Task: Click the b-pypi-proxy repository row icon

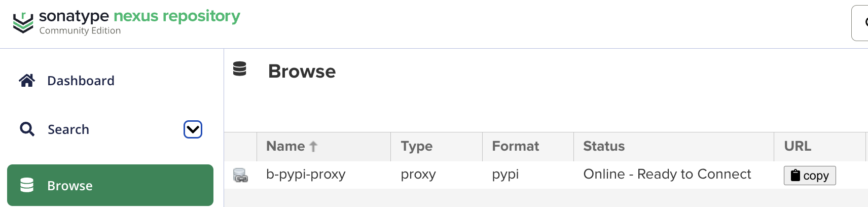Action: pyautogui.click(x=240, y=175)
